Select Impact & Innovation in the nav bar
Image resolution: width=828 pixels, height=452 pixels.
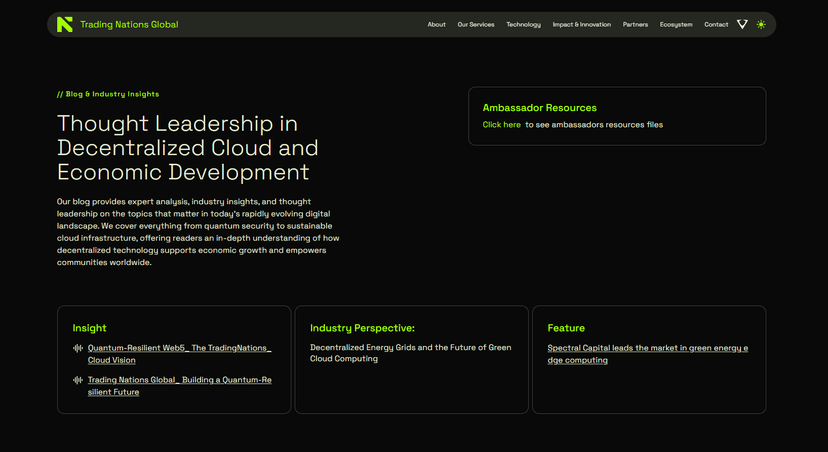click(581, 24)
